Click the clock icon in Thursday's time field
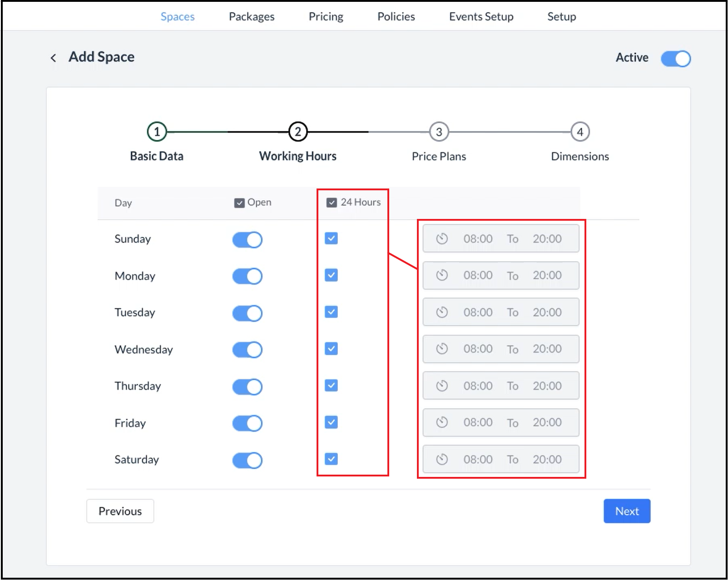The height and width of the screenshot is (580, 728). tap(441, 386)
